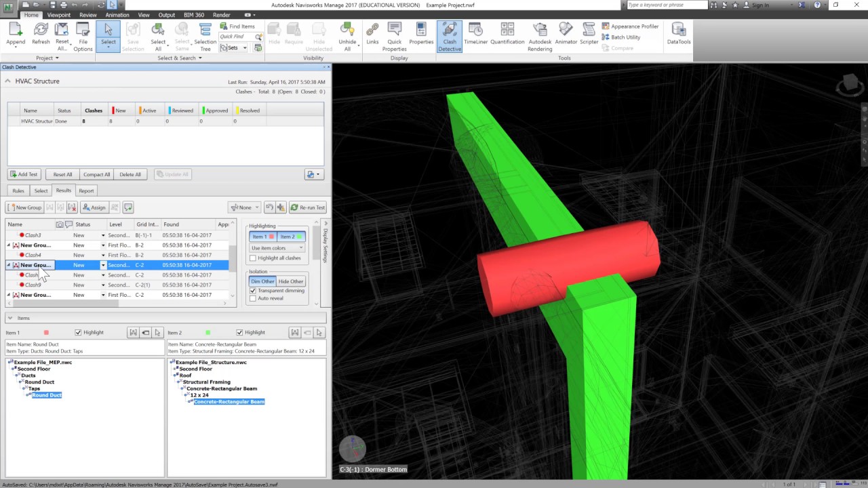Screen dimensions: 868x488
Task: Open File Options
Action: click(x=83, y=36)
